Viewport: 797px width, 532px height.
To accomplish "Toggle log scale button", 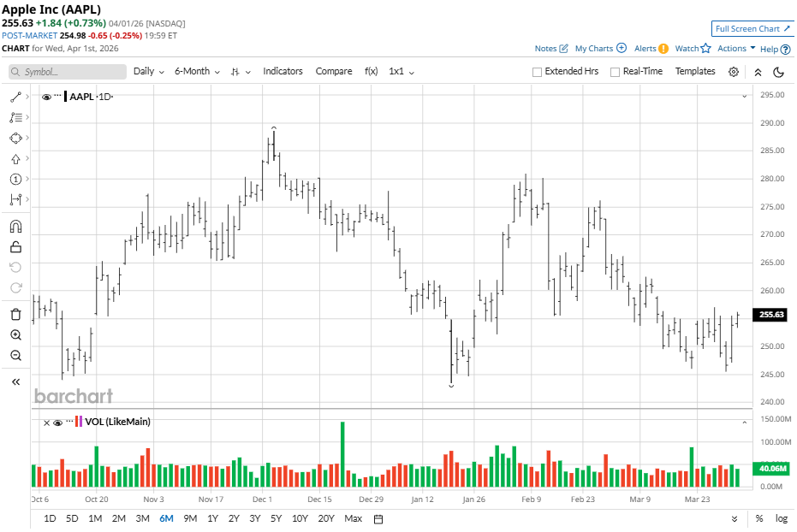I will [x=782, y=518].
